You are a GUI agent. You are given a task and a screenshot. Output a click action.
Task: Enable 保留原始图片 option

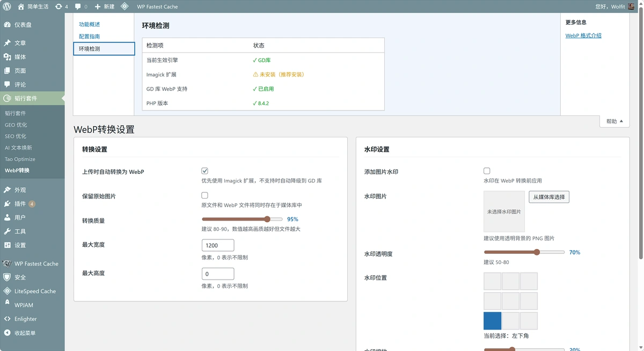coord(204,195)
